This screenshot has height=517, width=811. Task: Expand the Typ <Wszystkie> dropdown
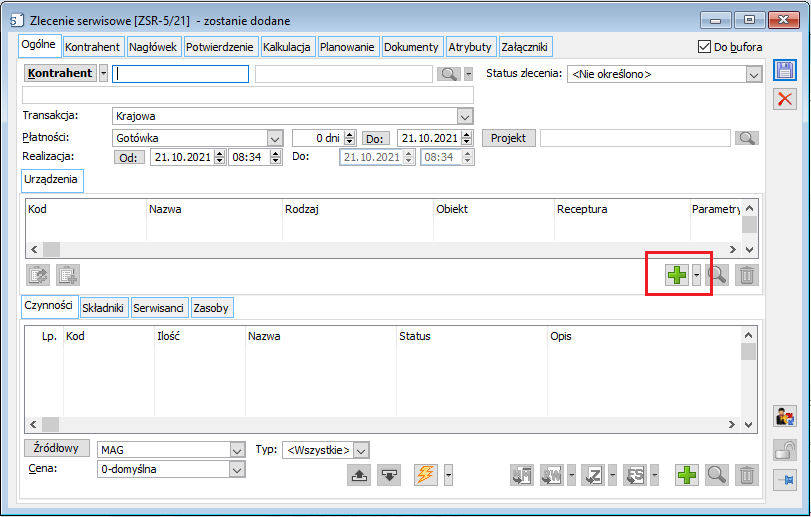[x=362, y=450]
